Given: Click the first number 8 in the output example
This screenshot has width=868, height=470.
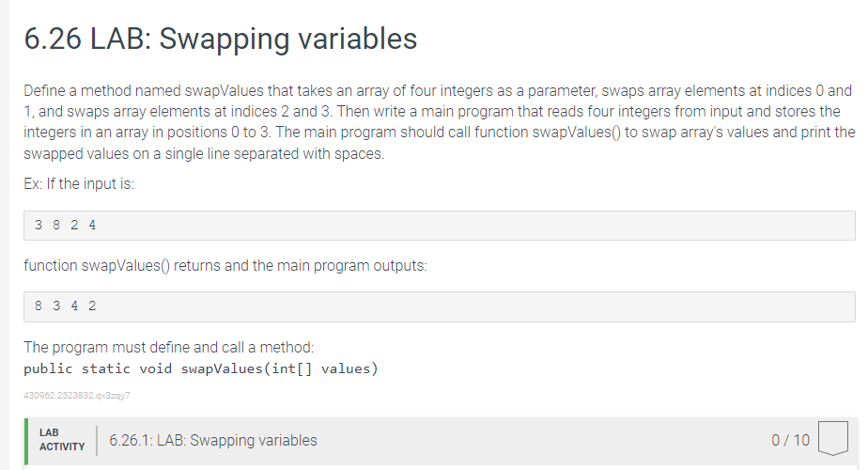Looking at the screenshot, I should (x=39, y=305).
